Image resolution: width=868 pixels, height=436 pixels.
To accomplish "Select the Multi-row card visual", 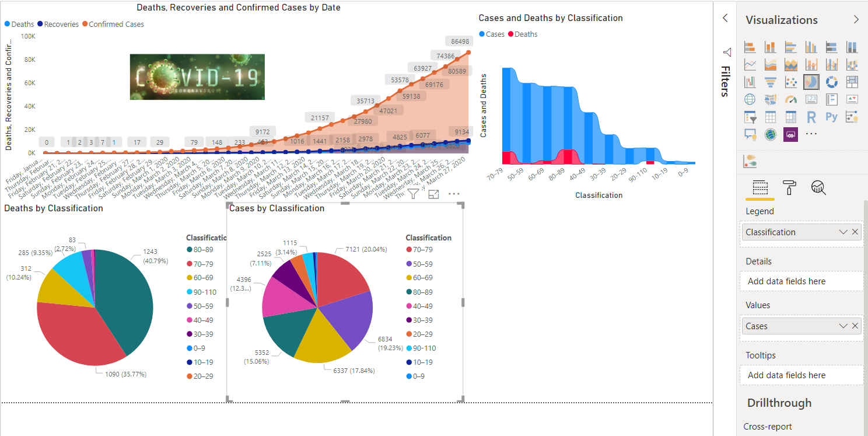I will pyautogui.click(x=832, y=100).
